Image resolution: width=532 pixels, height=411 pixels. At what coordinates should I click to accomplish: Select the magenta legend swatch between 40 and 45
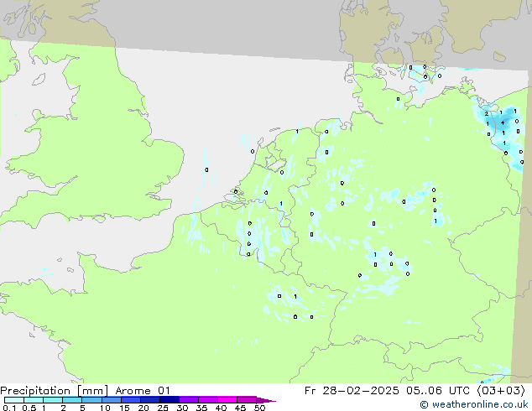227,400
